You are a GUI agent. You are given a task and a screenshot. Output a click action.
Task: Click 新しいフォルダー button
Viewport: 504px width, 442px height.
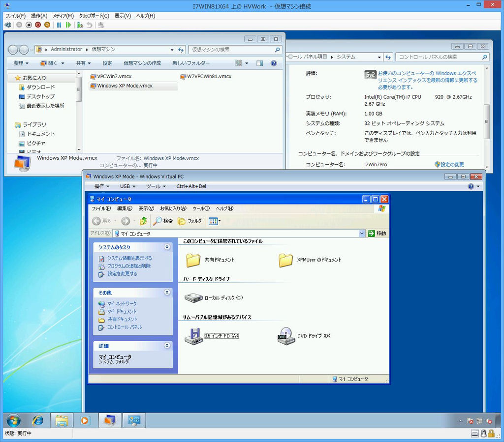(191, 63)
